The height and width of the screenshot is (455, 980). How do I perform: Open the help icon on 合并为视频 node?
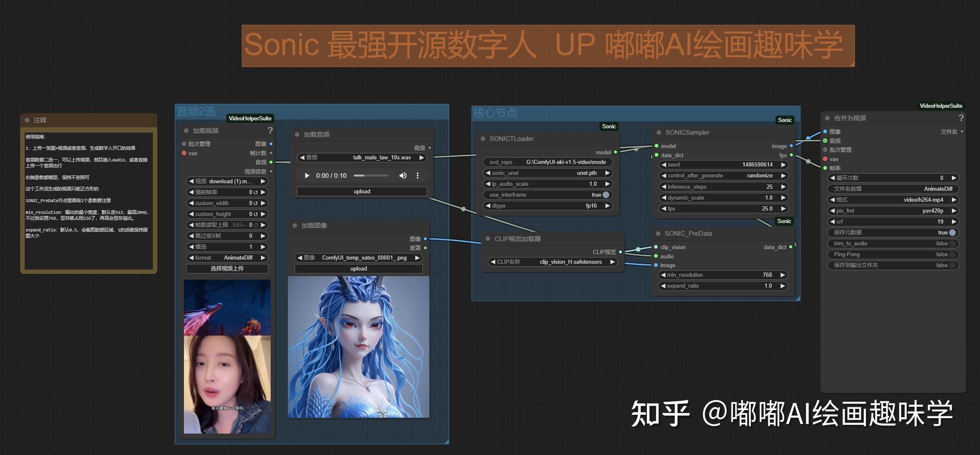coord(961,118)
